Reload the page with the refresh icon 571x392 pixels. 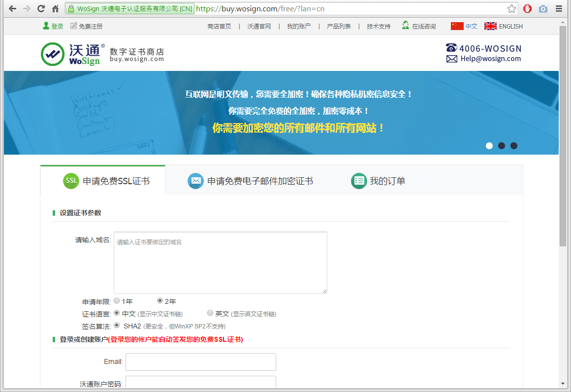[x=41, y=9]
